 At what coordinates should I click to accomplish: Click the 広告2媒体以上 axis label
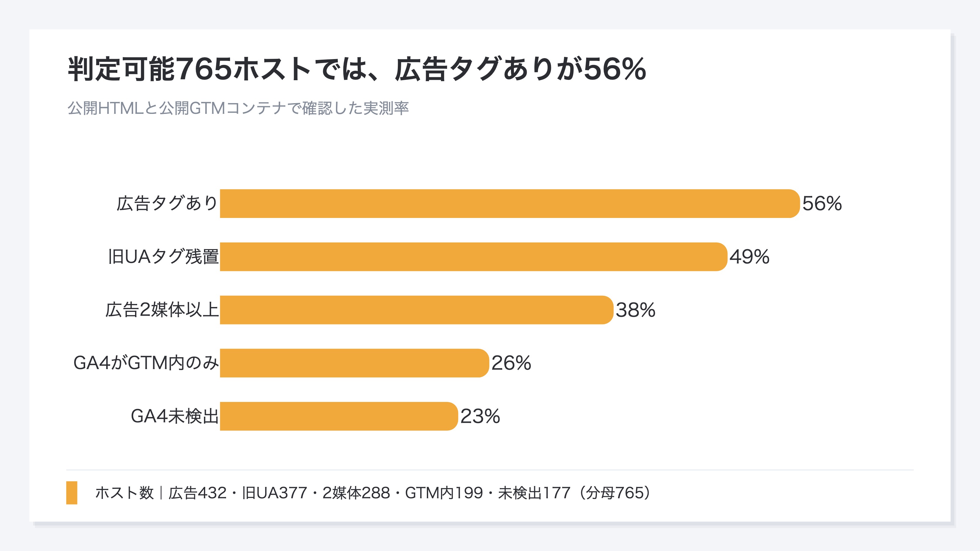click(162, 310)
